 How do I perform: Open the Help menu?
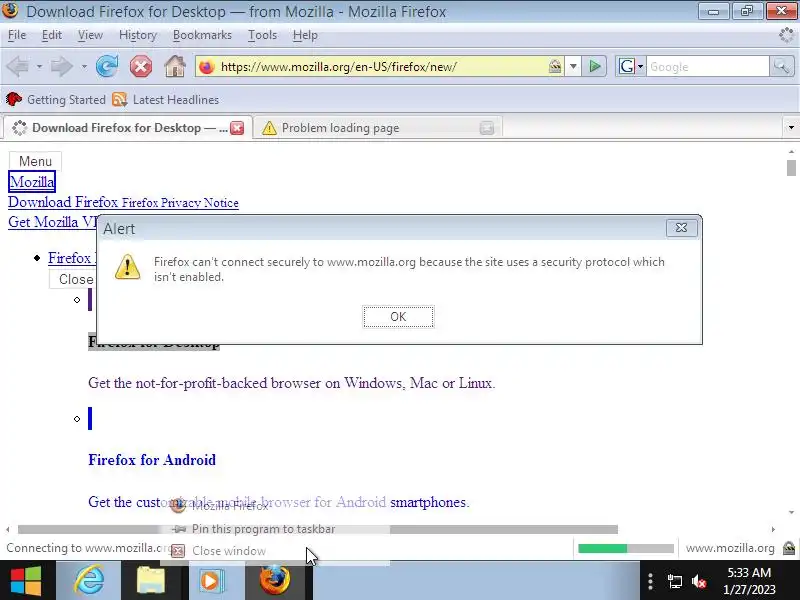[x=305, y=35]
